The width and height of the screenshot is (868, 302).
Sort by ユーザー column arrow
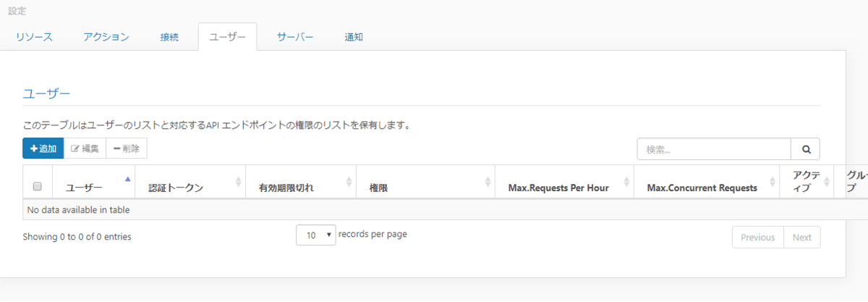coord(128,178)
